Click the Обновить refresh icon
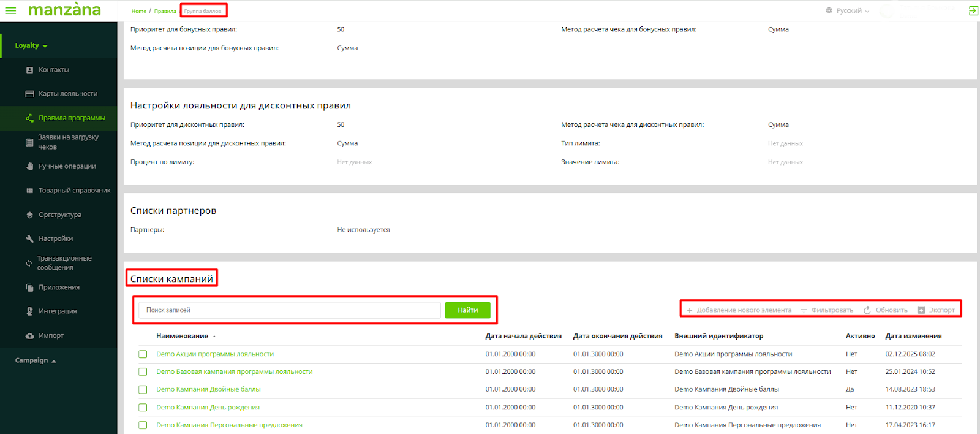 click(x=867, y=310)
